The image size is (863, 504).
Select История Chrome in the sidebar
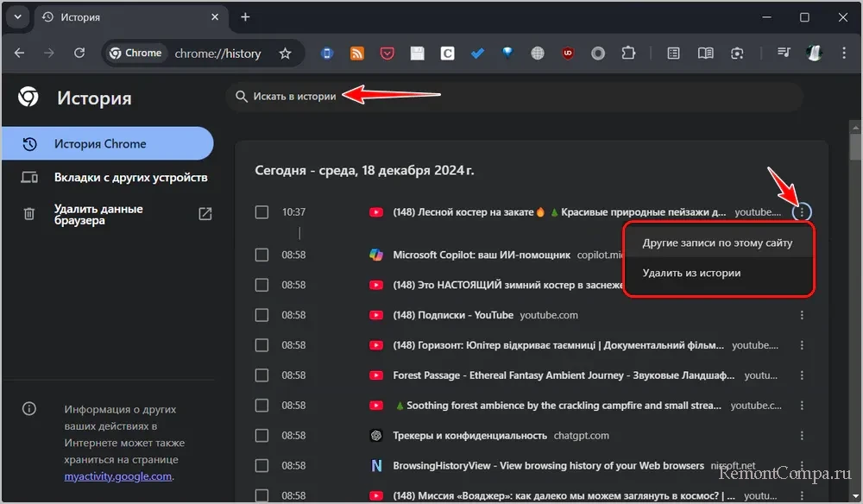tap(107, 143)
